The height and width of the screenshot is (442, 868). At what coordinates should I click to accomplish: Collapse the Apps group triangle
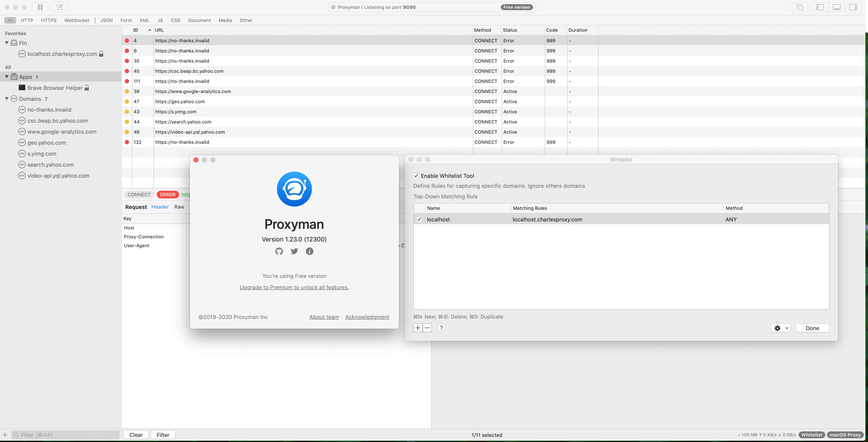pos(7,77)
